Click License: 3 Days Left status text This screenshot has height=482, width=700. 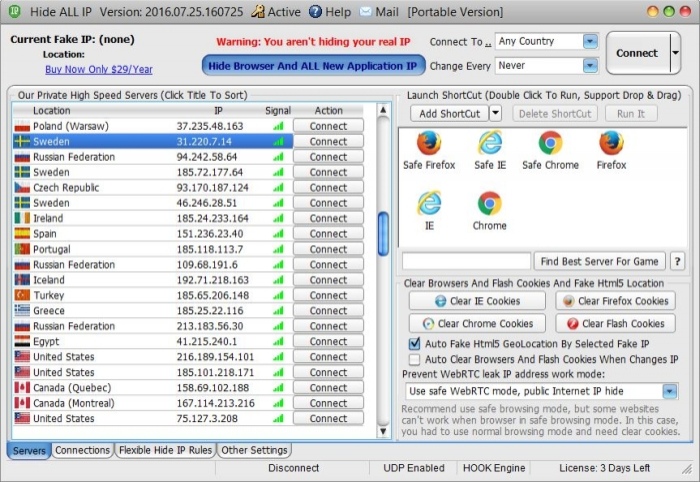[604, 468]
